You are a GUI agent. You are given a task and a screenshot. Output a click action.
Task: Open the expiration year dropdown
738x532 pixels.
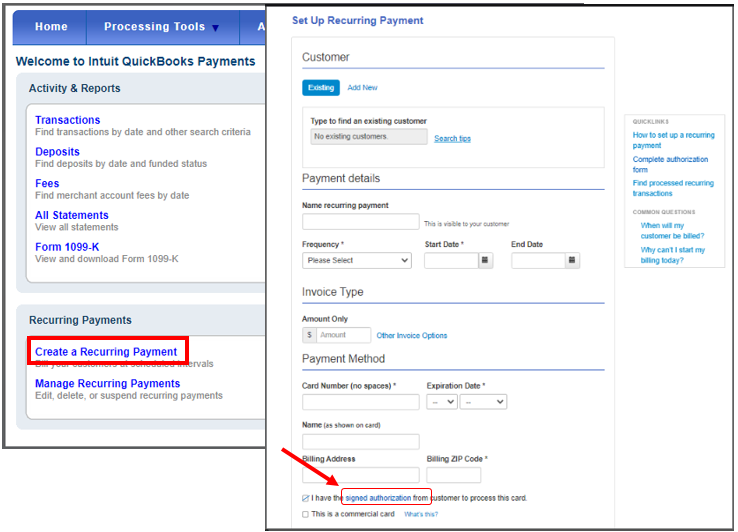(x=483, y=402)
